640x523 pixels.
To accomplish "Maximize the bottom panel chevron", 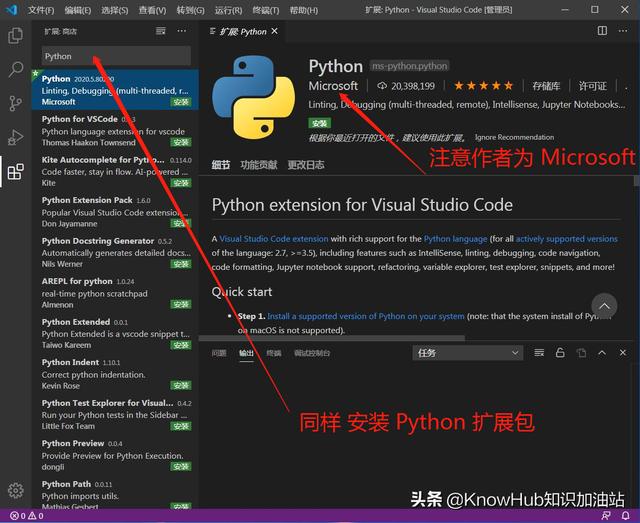I will pos(602,353).
